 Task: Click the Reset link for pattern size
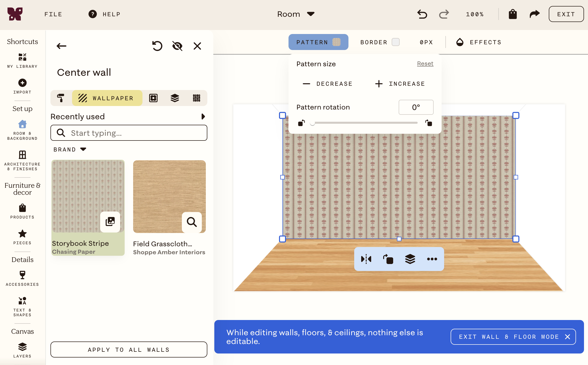(x=425, y=63)
